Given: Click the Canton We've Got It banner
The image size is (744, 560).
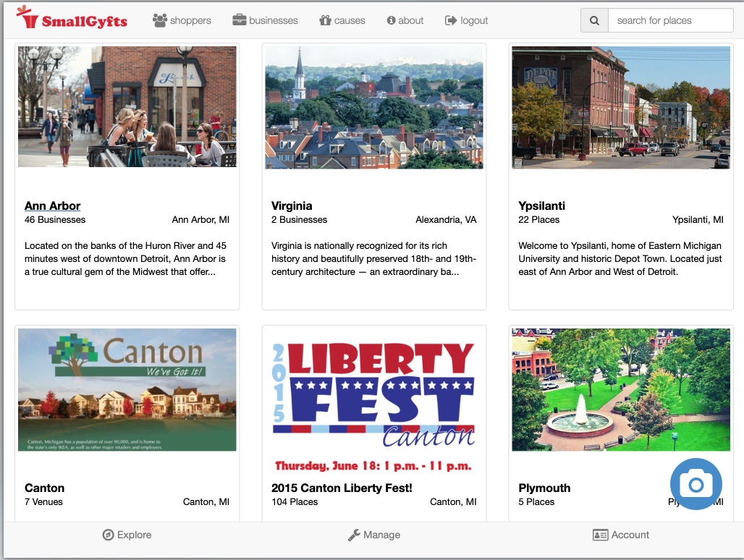Looking at the screenshot, I should point(127,390).
